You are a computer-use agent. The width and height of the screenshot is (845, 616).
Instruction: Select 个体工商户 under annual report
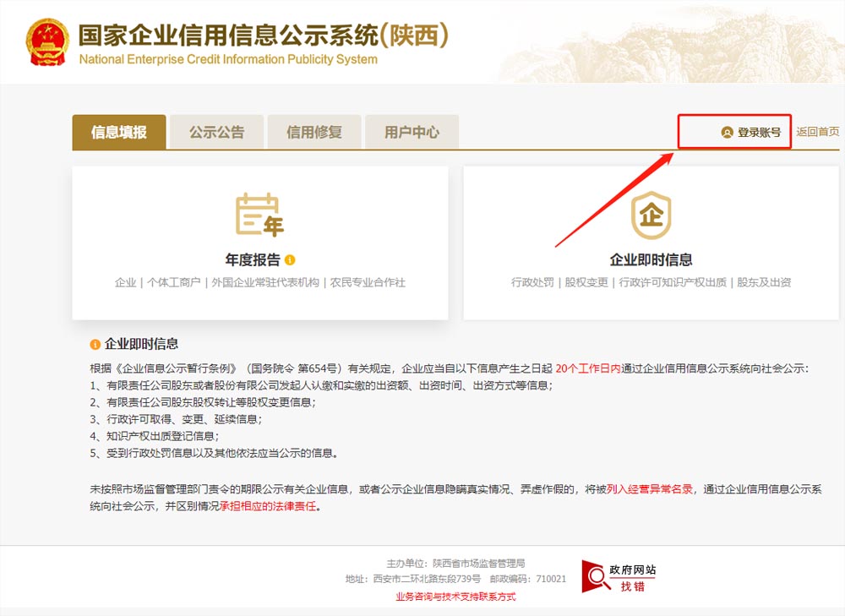(173, 282)
